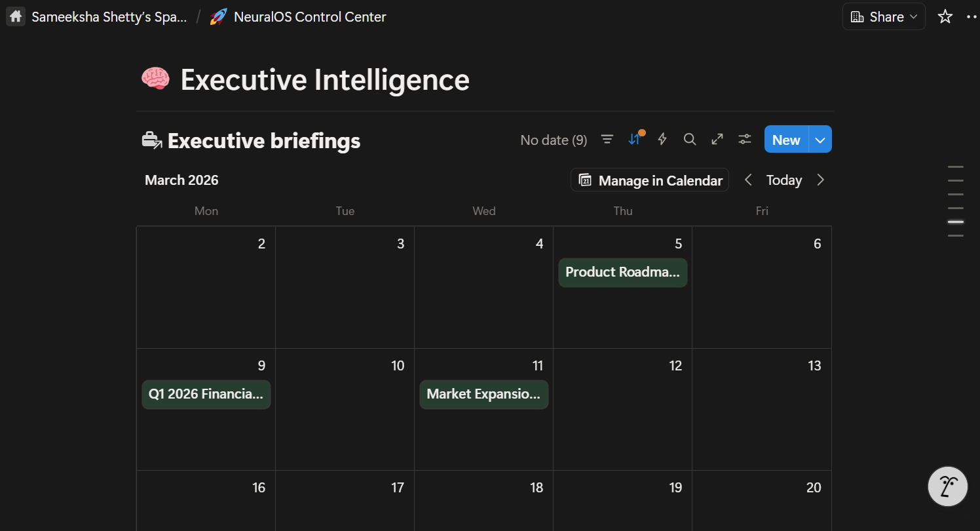Open the Share dropdown menu

pos(883,17)
